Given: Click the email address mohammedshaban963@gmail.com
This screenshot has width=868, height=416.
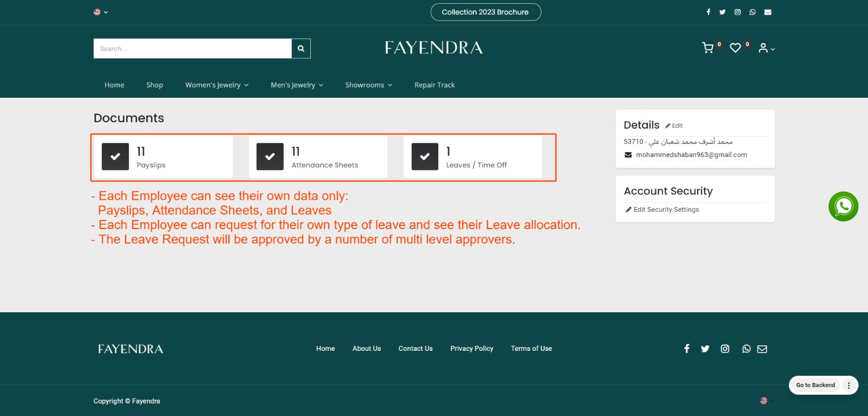Looking at the screenshot, I should point(691,155).
